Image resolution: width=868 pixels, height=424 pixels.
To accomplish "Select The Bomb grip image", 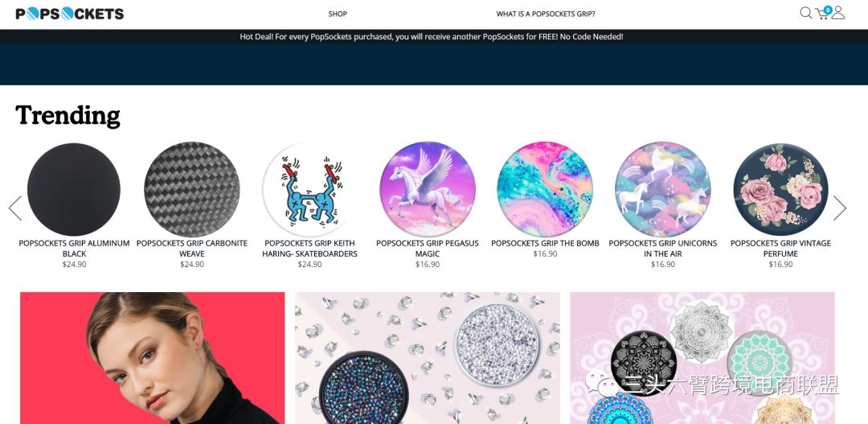I will 545,190.
